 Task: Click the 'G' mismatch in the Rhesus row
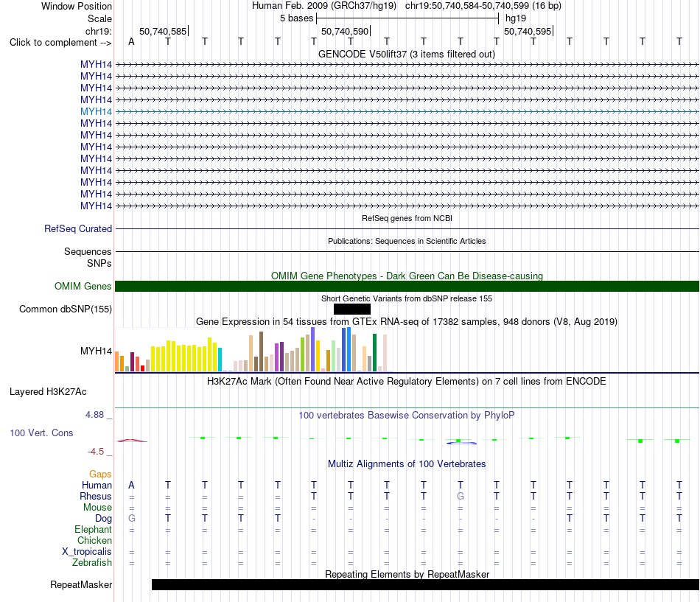tap(461, 496)
